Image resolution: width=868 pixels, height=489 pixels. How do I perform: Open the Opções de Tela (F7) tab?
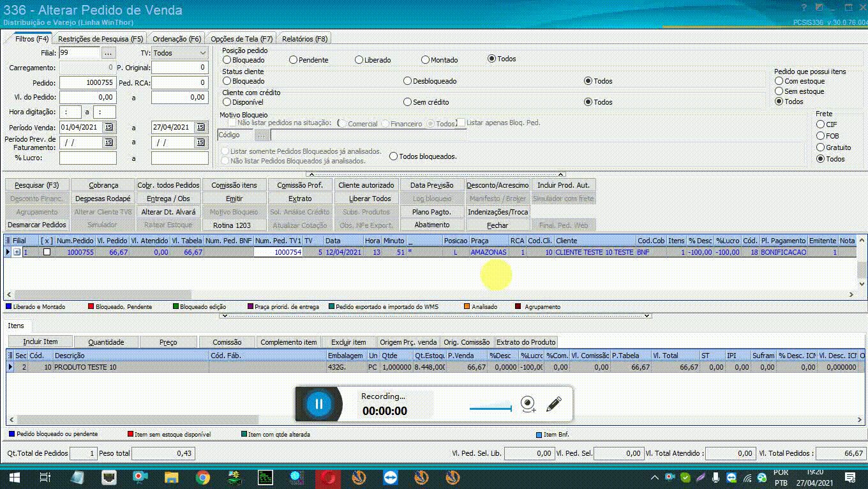(241, 39)
